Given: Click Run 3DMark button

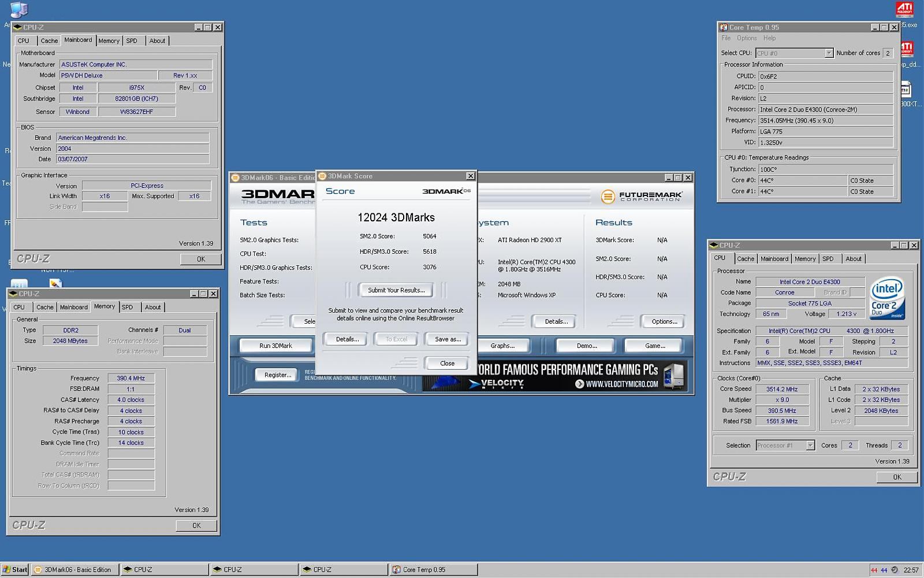Looking at the screenshot, I should point(275,346).
